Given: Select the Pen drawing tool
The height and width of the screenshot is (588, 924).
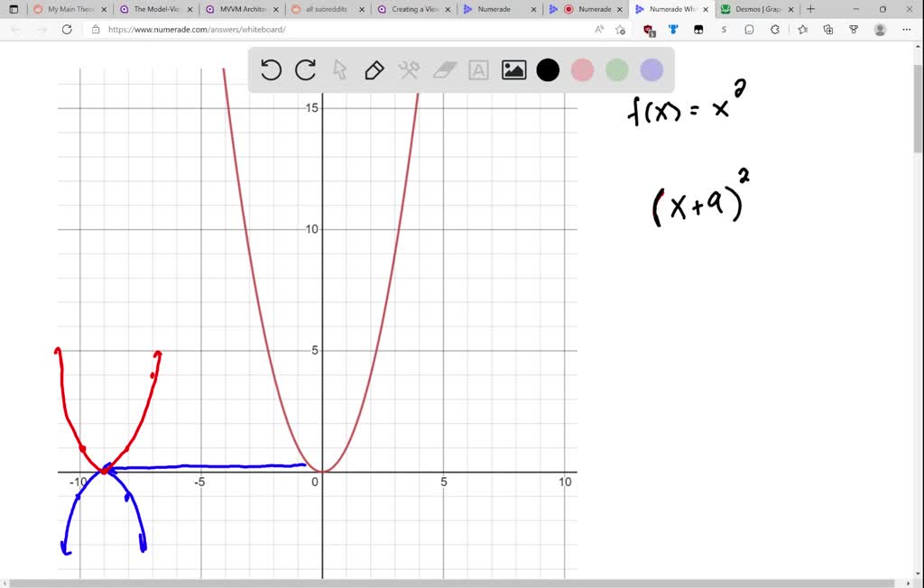Looking at the screenshot, I should pyautogui.click(x=374, y=70).
